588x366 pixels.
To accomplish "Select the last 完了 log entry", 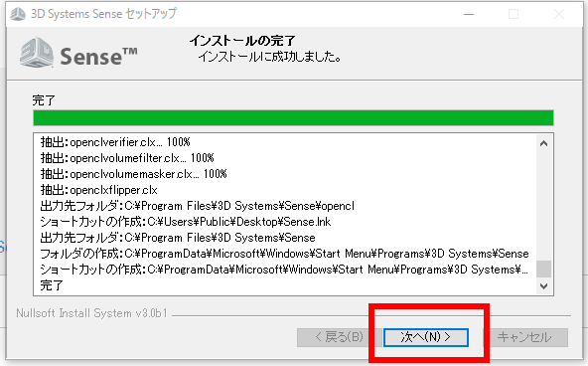I will (x=52, y=285).
